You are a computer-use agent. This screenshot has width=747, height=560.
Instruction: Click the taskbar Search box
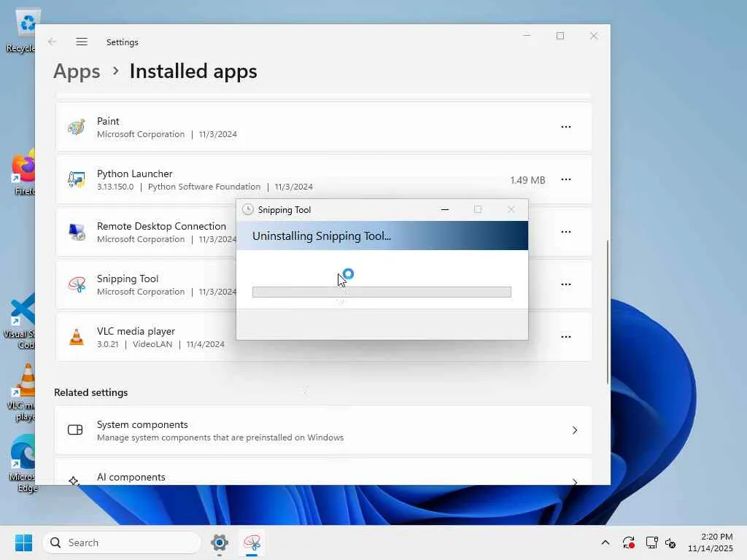coord(122,542)
